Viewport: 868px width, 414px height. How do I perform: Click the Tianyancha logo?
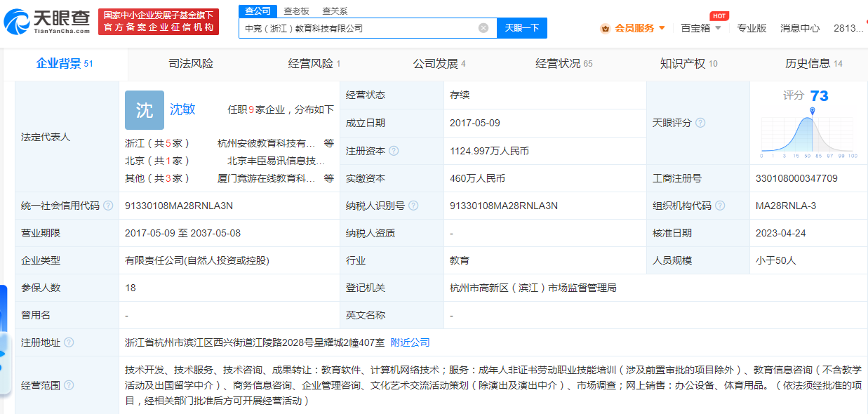46,22
